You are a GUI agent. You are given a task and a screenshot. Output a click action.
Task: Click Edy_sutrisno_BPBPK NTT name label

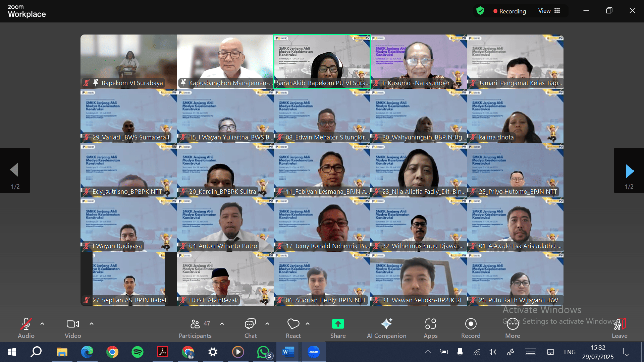pos(127,191)
